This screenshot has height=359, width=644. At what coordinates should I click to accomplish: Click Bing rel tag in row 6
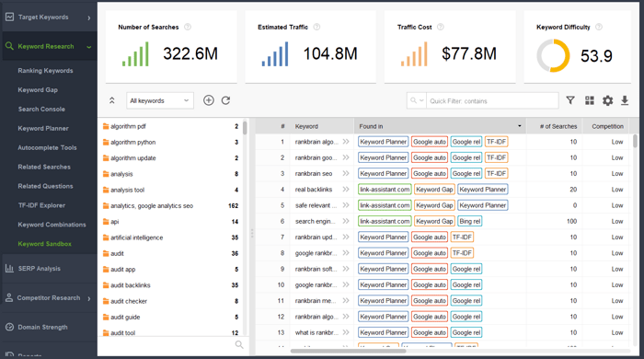click(x=470, y=221)
